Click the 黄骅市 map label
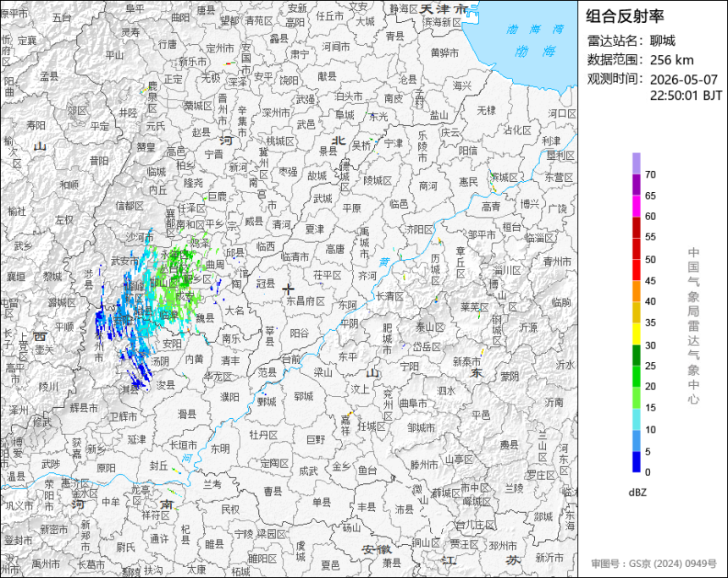Viewport: 728px width, 578px height. [444, 53]
